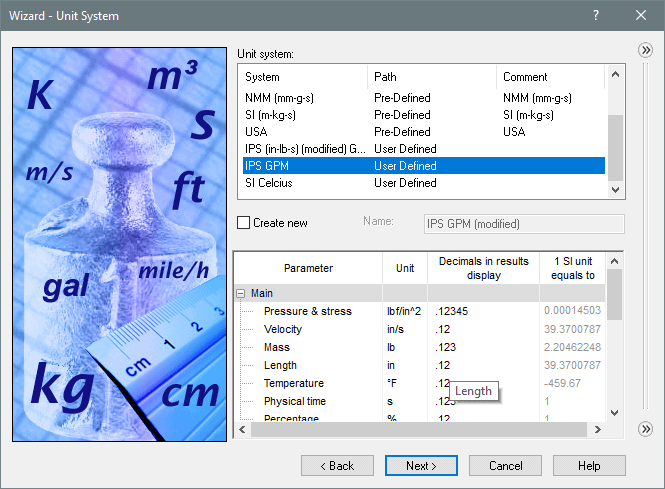Click the units illustration image
665x489 pixels.
click(120, 244)
